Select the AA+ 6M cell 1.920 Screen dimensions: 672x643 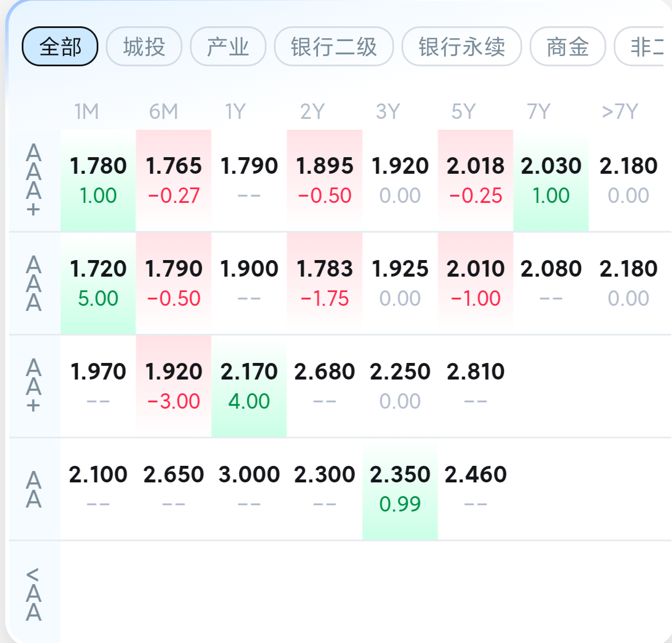point(173,386)
